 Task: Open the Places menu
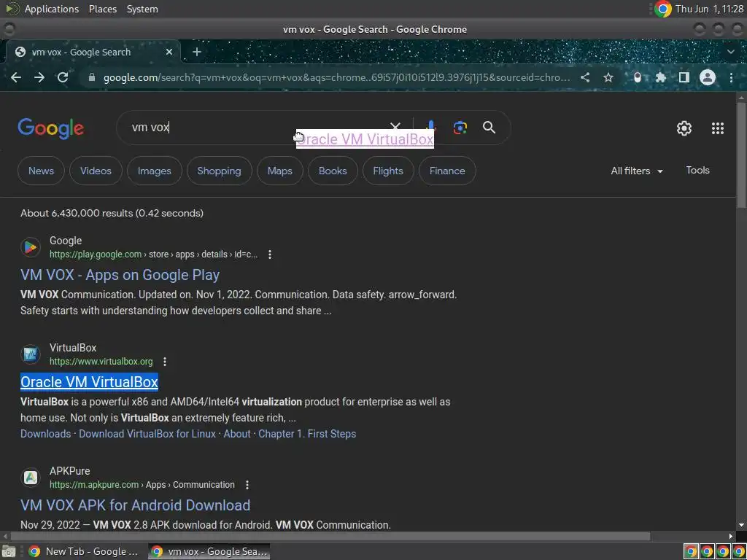coord(102,9)
